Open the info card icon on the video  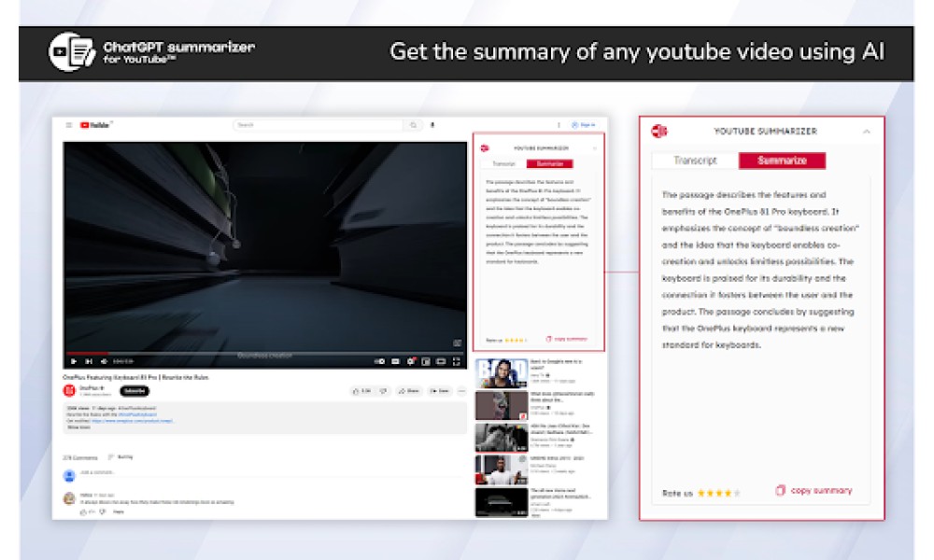tap(457, 343)
